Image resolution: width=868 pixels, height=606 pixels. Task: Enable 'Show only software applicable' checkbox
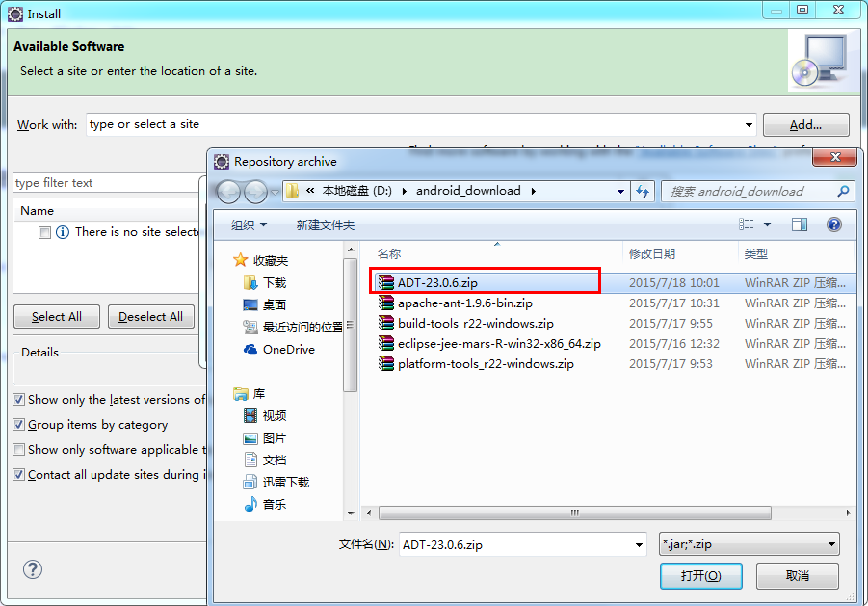[19, 449]
